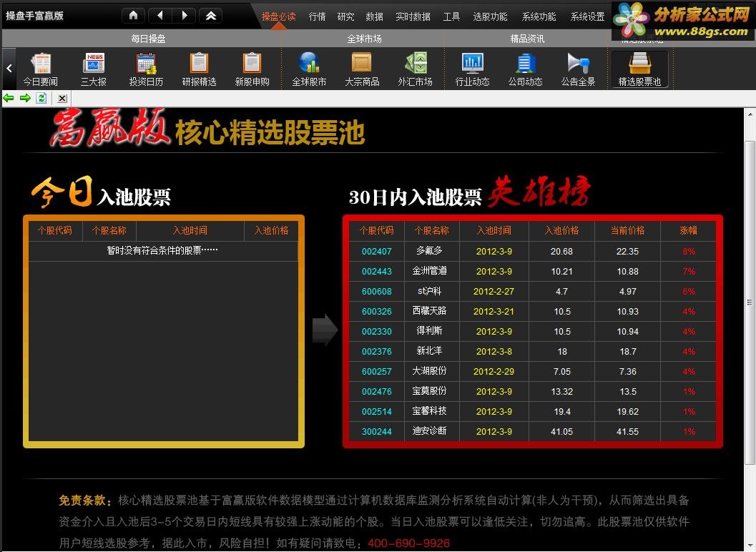Open the 研究 menu
Screen dimensions: 756x552
click(345, 16)
